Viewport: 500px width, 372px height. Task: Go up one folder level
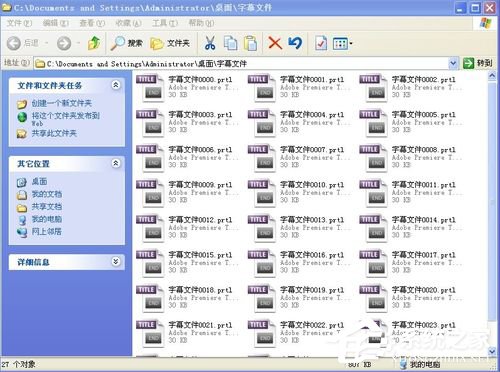tap(94, 43)
